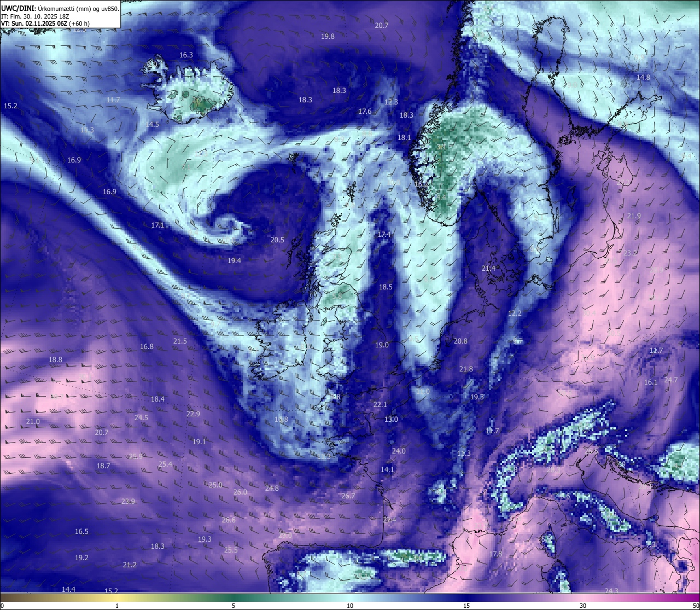Click the 23.2 map value
Viewport: 700px width, 610px height.
[x=630, y=253]
